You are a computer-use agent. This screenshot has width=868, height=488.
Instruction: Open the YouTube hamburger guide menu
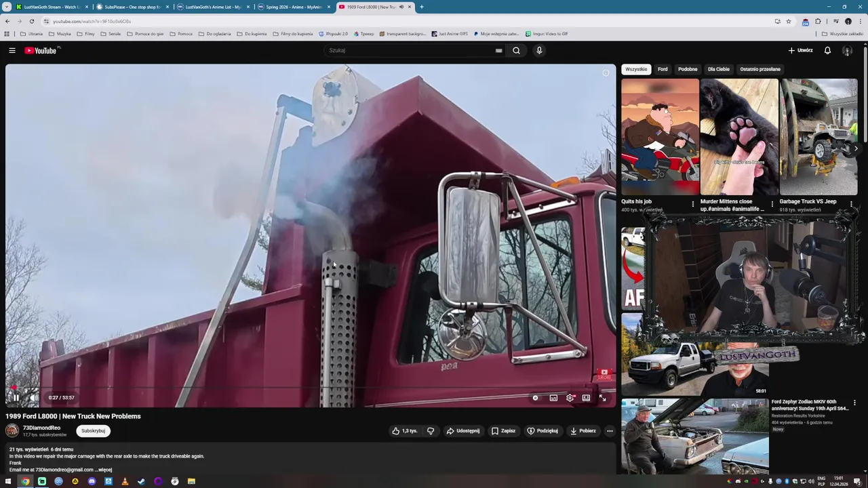coord(12,51)
